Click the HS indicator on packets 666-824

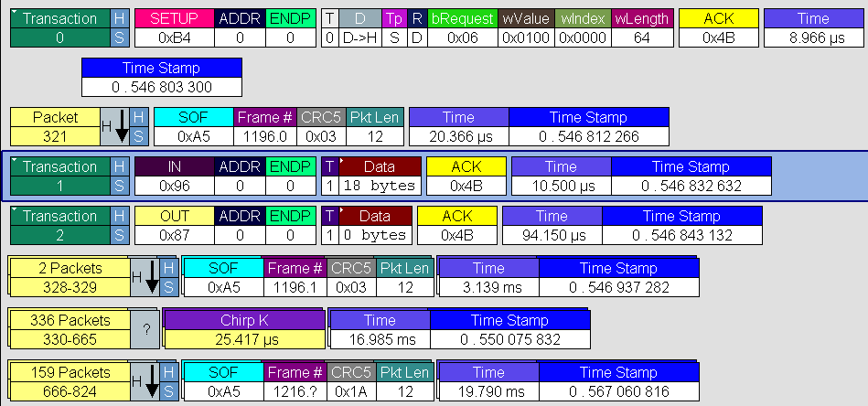click(x=169, y=381)
